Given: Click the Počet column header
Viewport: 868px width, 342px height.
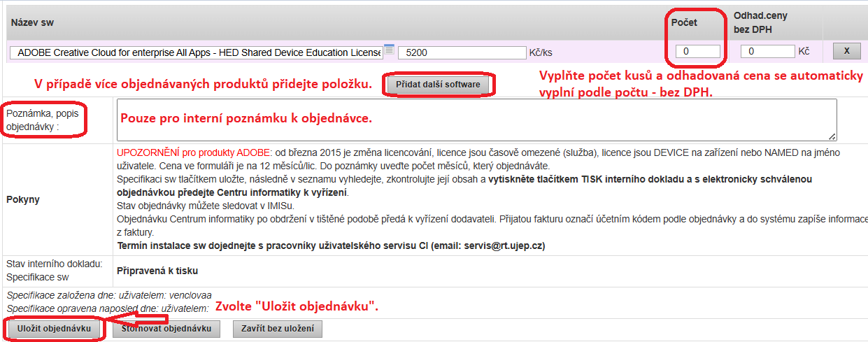Looking at the screenshot, I should [684, 22].
